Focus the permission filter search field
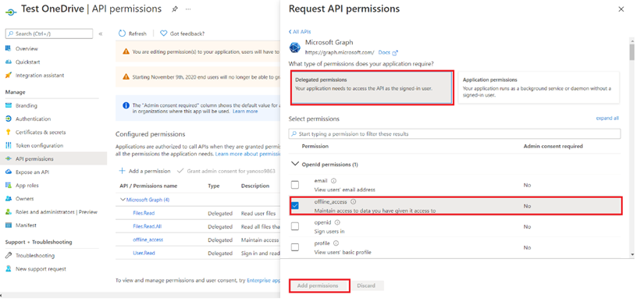644x305 pixels. (454, 134)
